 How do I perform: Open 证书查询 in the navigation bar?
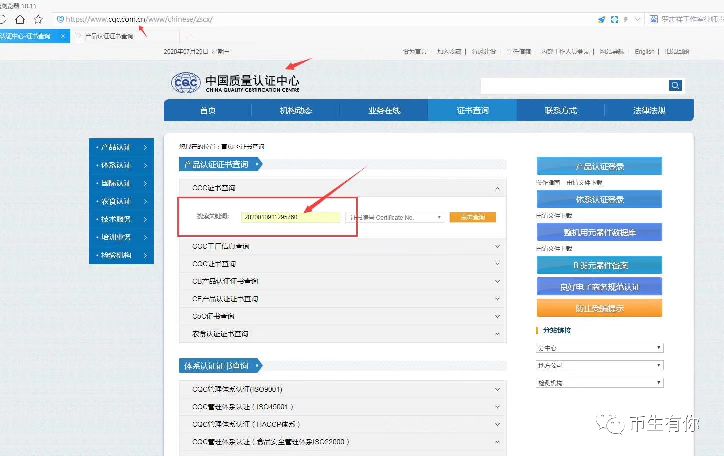472,110
